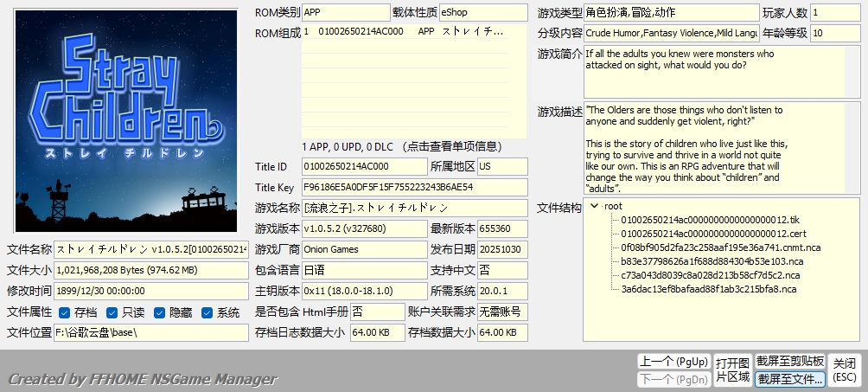Click the 游戏简介 text box
This screenshot has height=392, width=868.
[x=722, y=72]
